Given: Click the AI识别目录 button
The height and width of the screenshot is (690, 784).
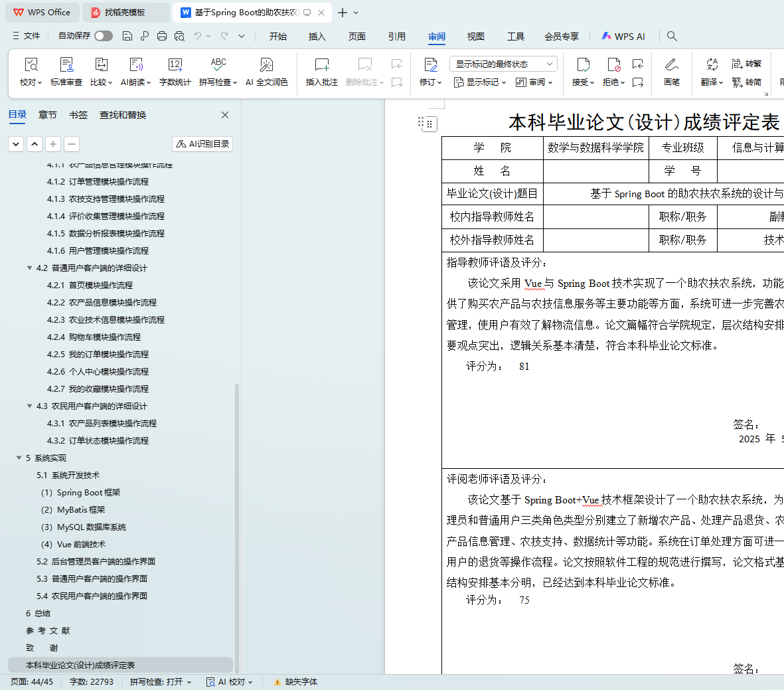Looking at the screenshot, I should pyautogui.click(x=202, y=144).
